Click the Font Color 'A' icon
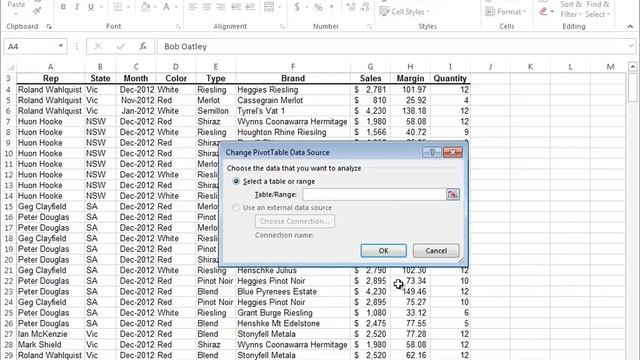Image resolution: width=640 pixels, height=360 pixels. click(167, 7)
